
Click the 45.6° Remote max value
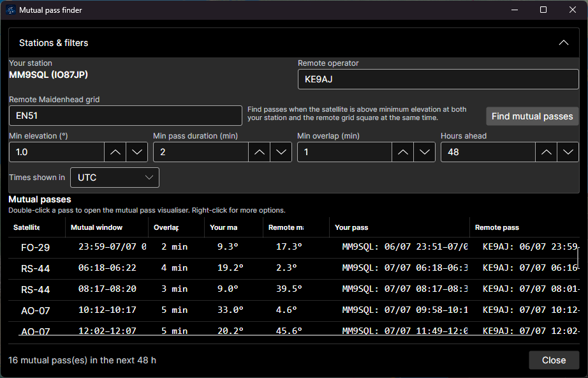point(289,330)
